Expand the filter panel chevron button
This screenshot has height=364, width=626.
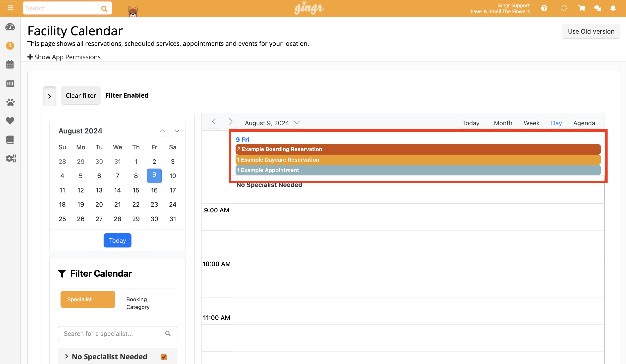[50, 96]
